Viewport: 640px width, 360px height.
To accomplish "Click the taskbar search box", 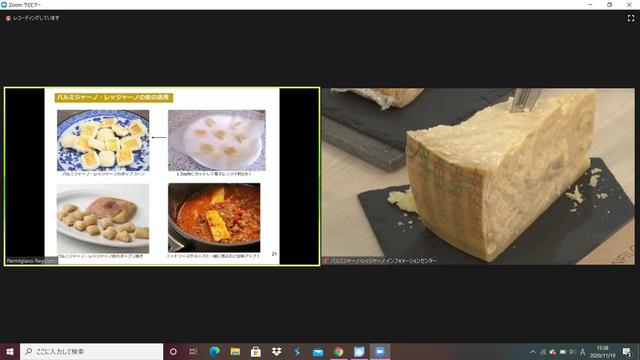I will (91, 351).
